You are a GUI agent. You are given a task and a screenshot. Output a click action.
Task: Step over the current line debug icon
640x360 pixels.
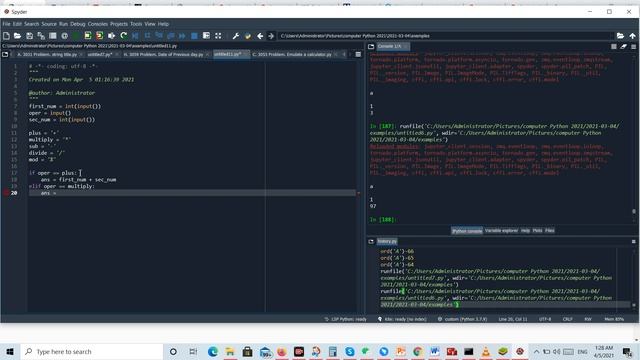tap(147, 36)
